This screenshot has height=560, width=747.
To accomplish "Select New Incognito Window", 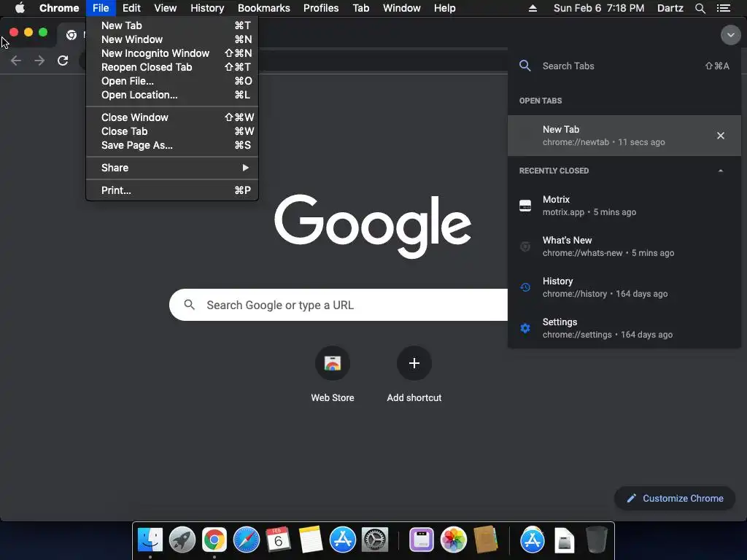I will [172, 53].
